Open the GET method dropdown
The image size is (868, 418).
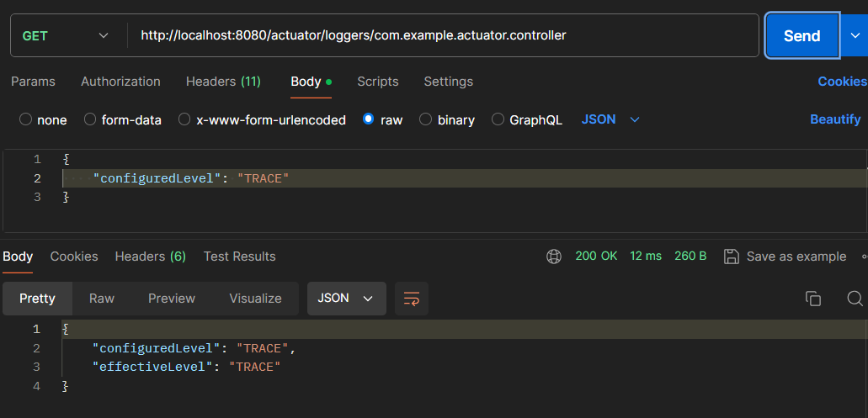pos(66,36)
